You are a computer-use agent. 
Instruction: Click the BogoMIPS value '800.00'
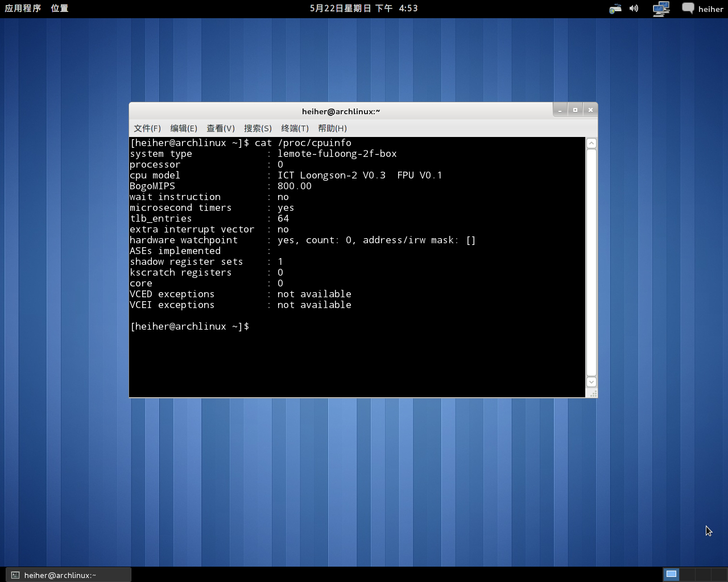[295, 186]
